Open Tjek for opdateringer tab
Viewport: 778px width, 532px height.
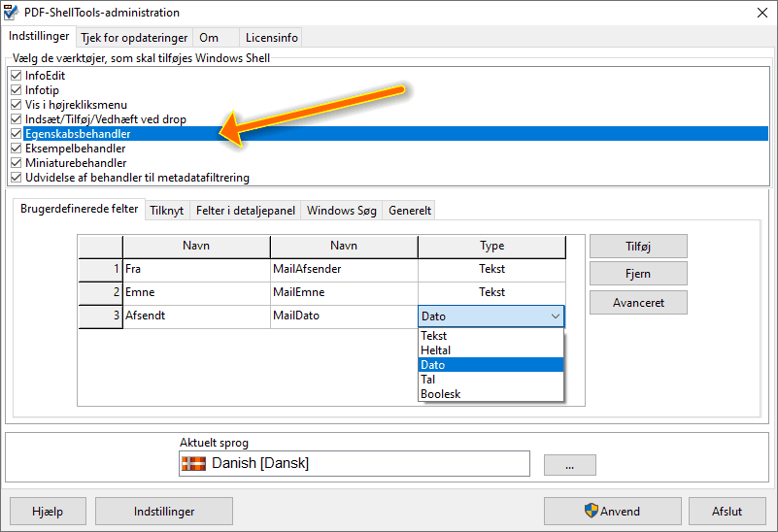134,38
